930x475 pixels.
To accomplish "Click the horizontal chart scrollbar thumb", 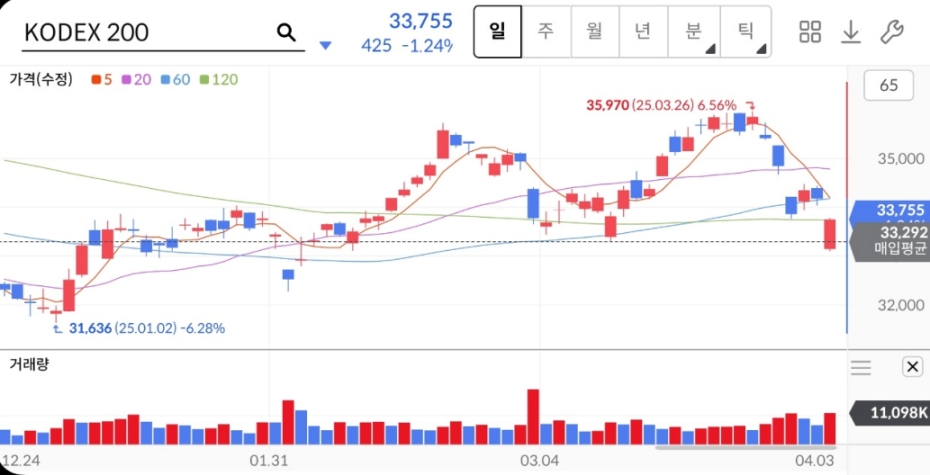I will pyautogui.click(x=746, y=447).
